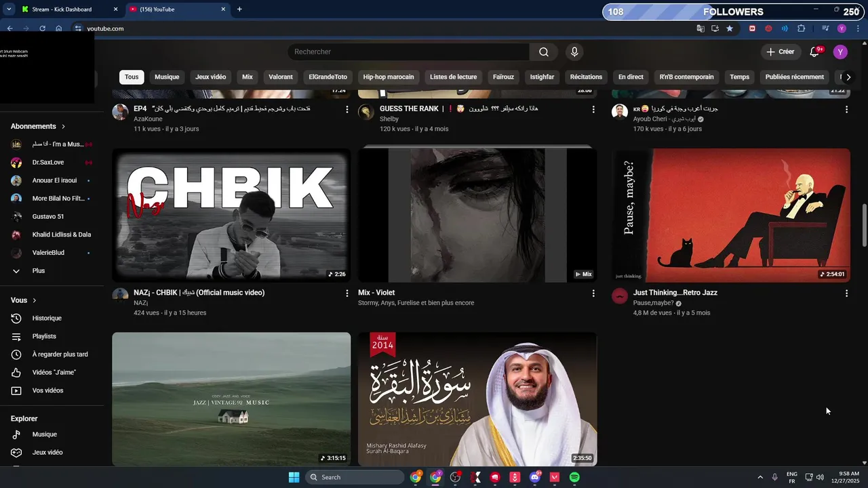Click the browser home icon
This screenshot has width=868, height=488.
pos(58,28)
